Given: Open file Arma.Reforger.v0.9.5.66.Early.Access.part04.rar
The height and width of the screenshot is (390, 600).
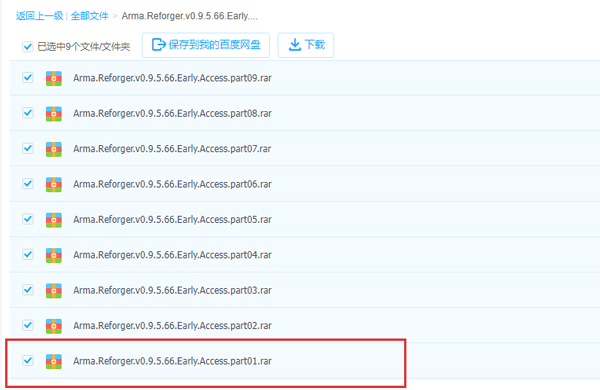Looking at the screenshot, I should coord(173,255).
